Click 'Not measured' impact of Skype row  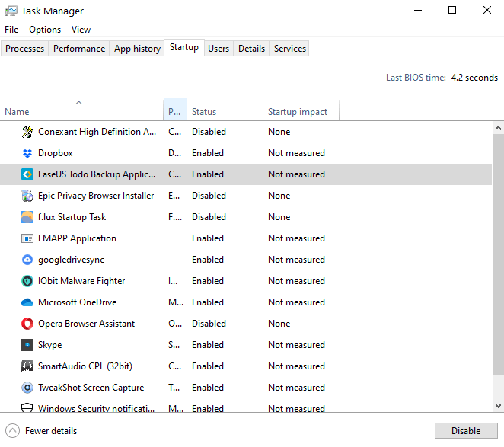tap(297, 345)
